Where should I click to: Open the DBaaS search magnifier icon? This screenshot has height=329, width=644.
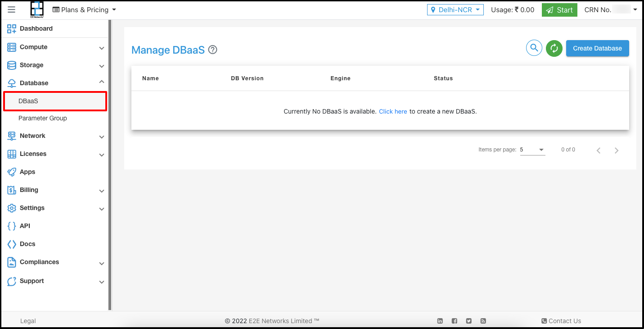534,48
